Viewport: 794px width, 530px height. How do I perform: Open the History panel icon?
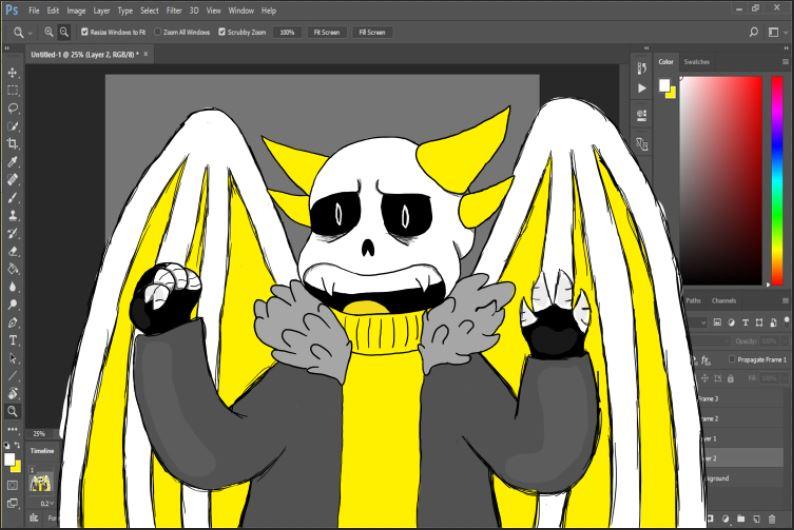click(x=642, y=68)
